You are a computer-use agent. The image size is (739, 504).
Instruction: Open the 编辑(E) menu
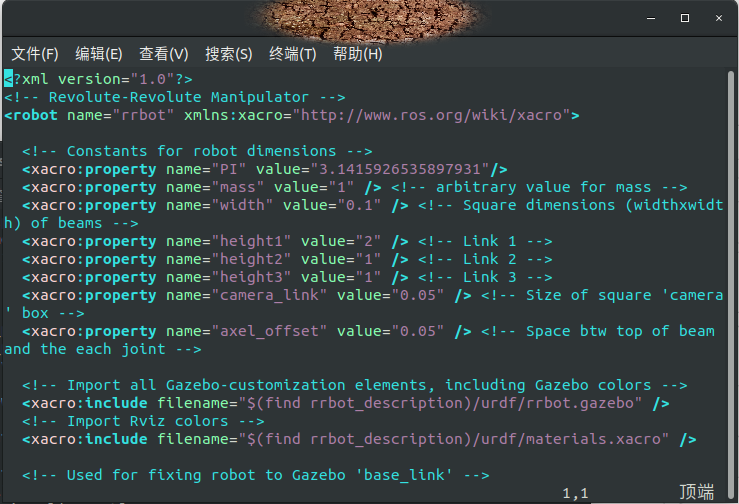click(99, 54)
